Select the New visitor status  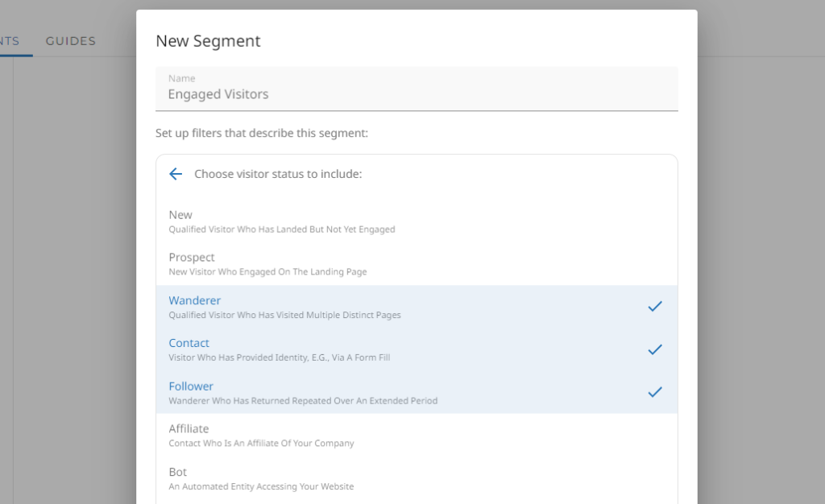coord(180,215)
